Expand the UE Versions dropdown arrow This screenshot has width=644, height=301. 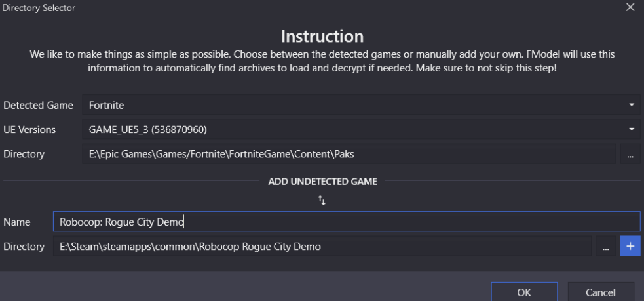point(632,130)
